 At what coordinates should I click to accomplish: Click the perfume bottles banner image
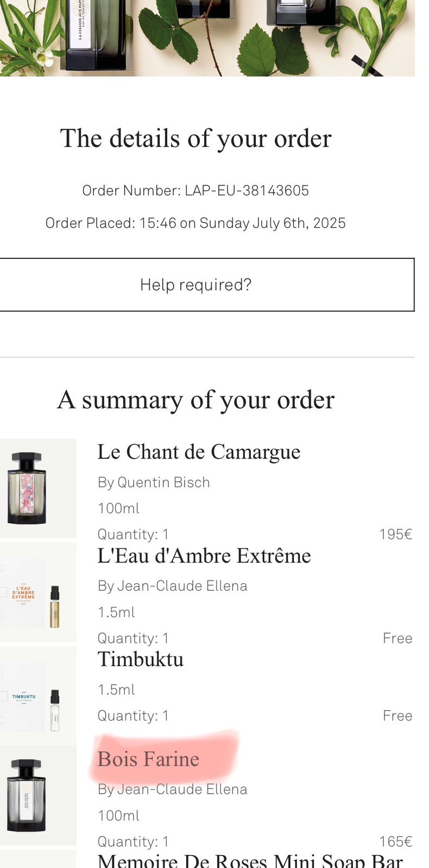click(206, 38)
